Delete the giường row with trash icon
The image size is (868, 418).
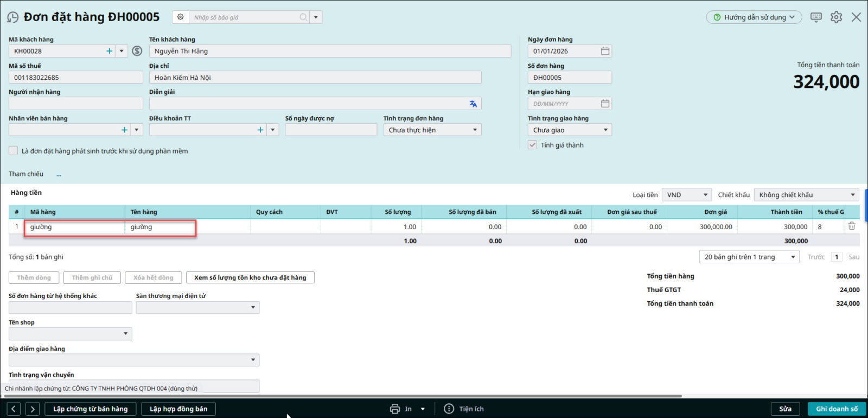(852, 226)
